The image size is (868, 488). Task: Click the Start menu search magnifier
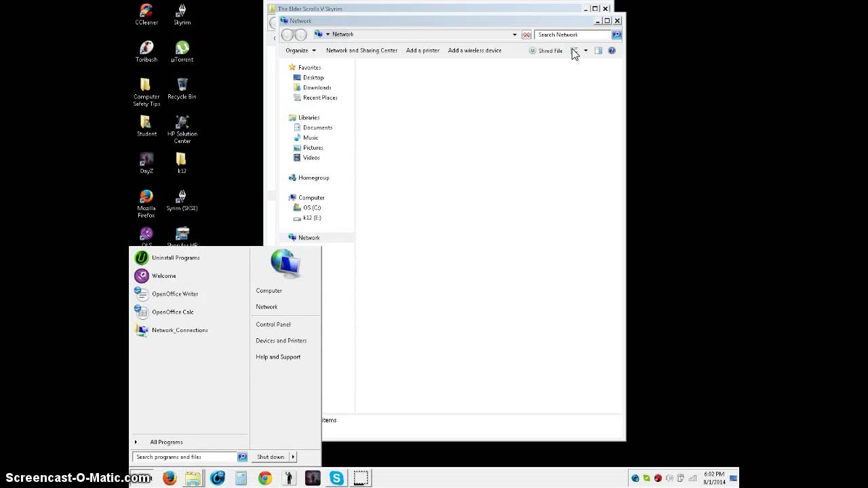tap(242, 457)
